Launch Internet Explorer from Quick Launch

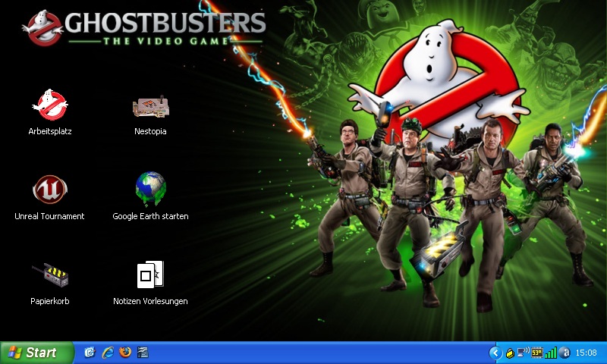click(x=108, y=353)
